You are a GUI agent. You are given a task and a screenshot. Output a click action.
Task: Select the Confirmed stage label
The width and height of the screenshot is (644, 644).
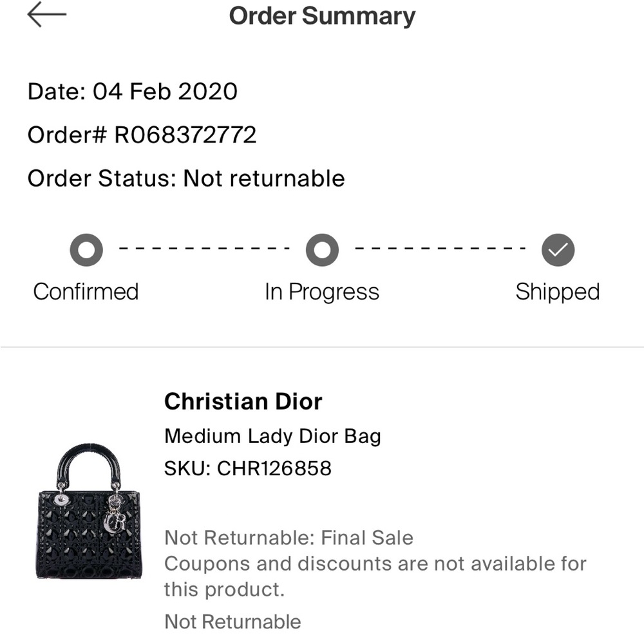click(86, 291)
